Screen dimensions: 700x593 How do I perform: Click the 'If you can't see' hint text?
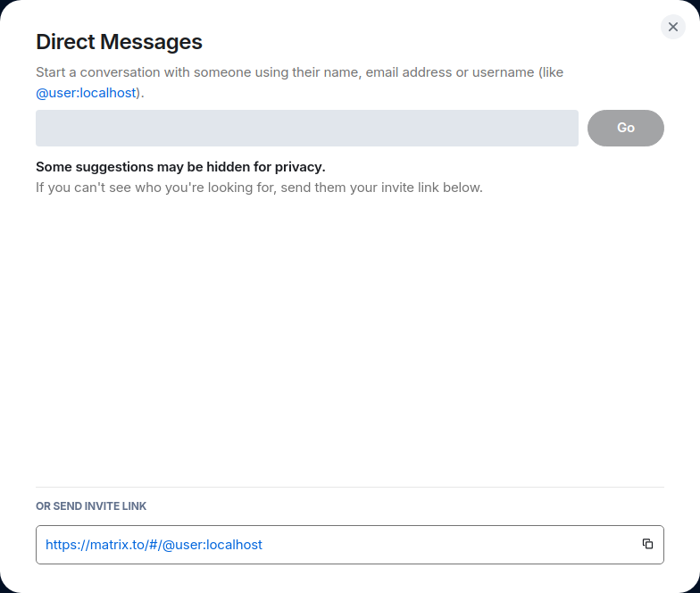pyautogui.click(x=259, y=188)
